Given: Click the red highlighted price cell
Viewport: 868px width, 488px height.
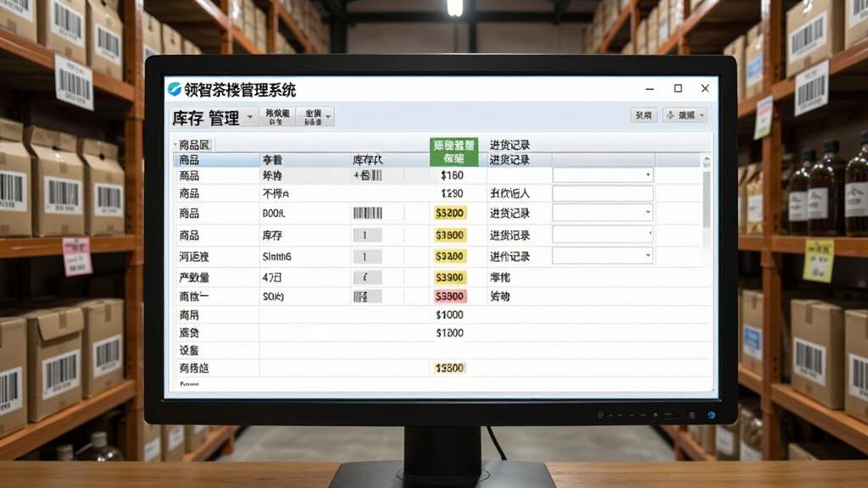Looking at the screenshot, I should (449, 297).
